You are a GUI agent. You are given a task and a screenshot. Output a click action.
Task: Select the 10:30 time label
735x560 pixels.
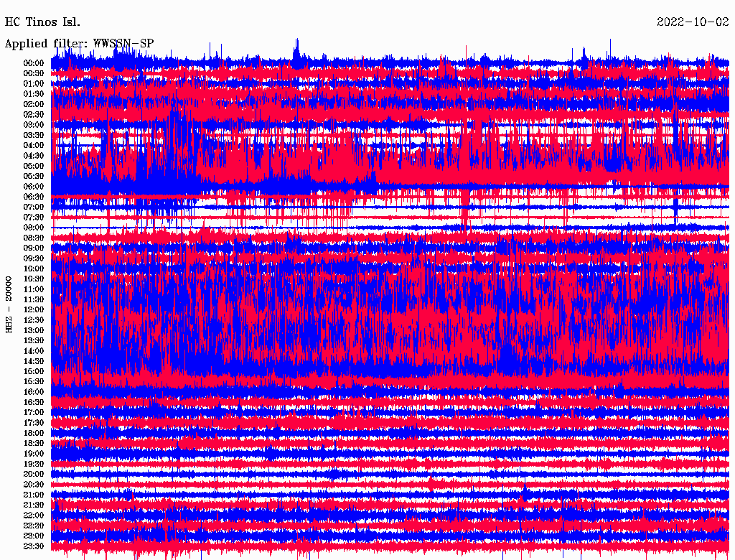[x=34, y=279]
